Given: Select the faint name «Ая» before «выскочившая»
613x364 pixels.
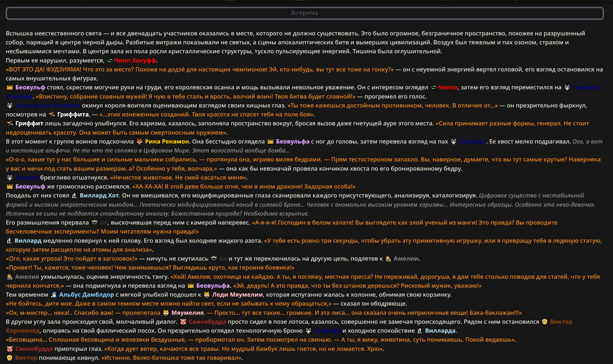Looking at the screenshot, I should click(103, 223).
